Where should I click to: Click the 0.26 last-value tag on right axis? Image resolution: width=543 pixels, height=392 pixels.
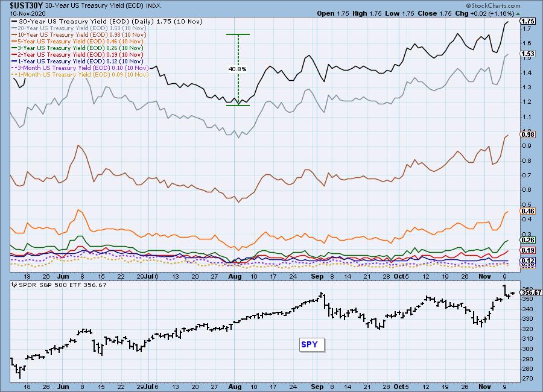[x=528, y=240]
